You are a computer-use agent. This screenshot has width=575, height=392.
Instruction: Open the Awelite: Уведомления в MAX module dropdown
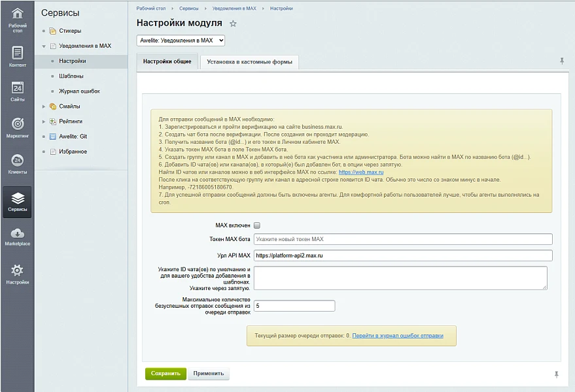(x=181, y=41)
